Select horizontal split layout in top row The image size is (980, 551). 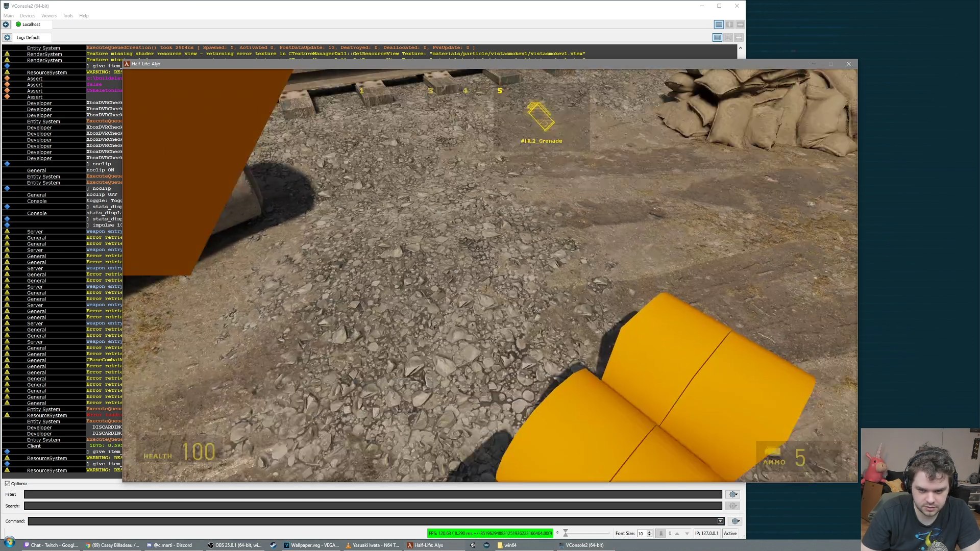(x=740, y=24)
